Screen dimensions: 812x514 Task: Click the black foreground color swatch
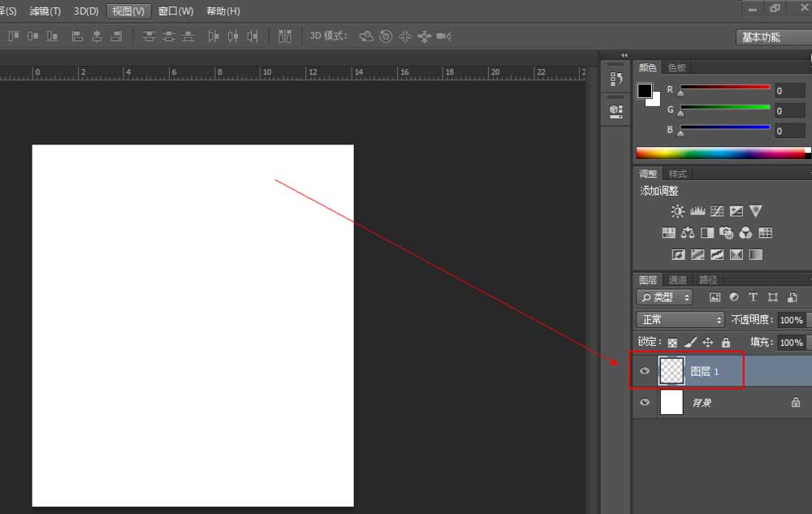(x=644, y=91)
